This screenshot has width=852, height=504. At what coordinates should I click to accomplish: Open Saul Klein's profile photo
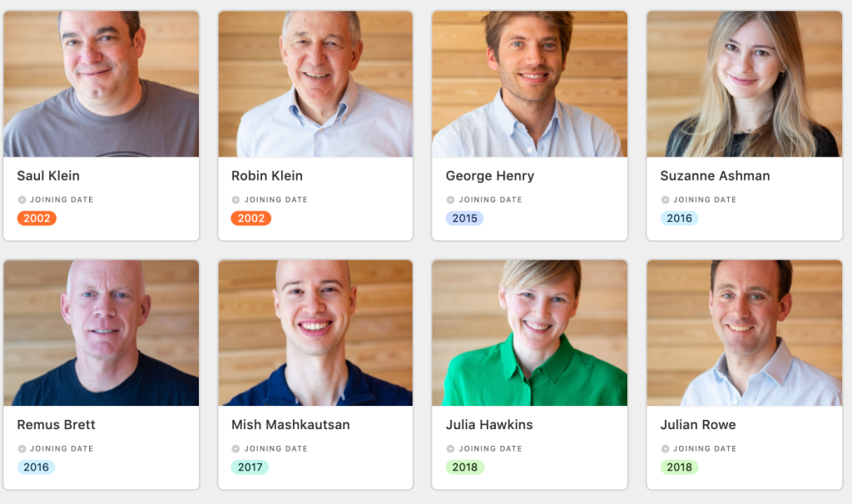pyautogui.click(x=101, y=83)
